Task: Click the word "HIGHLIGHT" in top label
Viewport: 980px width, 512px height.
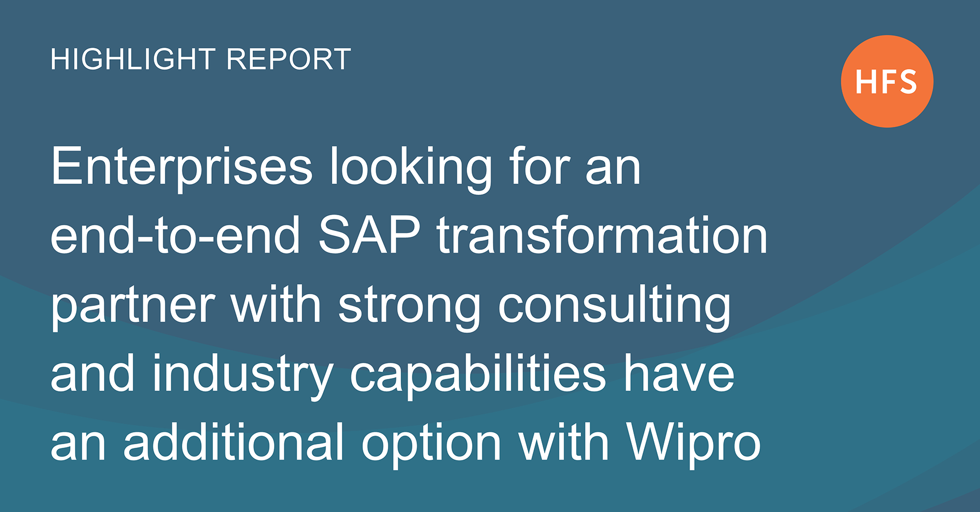Action: (x=133, y=59)
